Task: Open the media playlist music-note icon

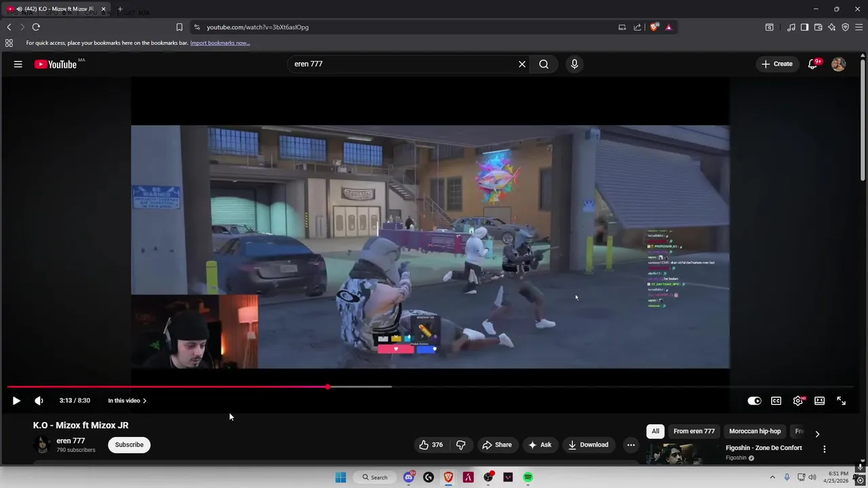Action: (x=791, y=27)
